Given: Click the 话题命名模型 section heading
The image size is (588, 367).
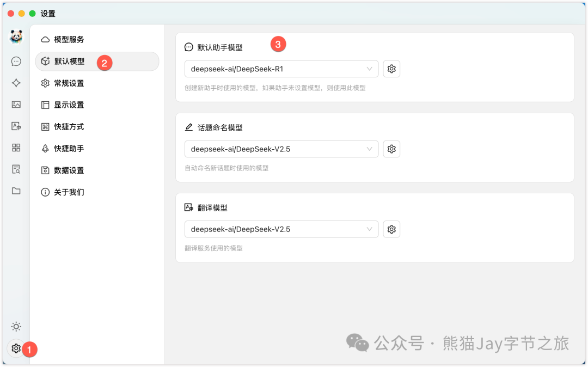Looking at the screenshot, I should [220, 128].
